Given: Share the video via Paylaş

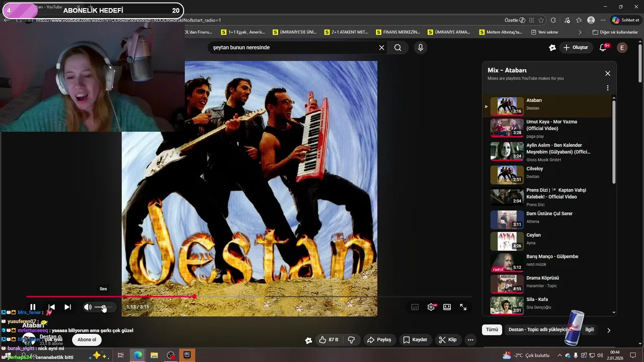Looking at the screenshot, I should coord(379,340).
